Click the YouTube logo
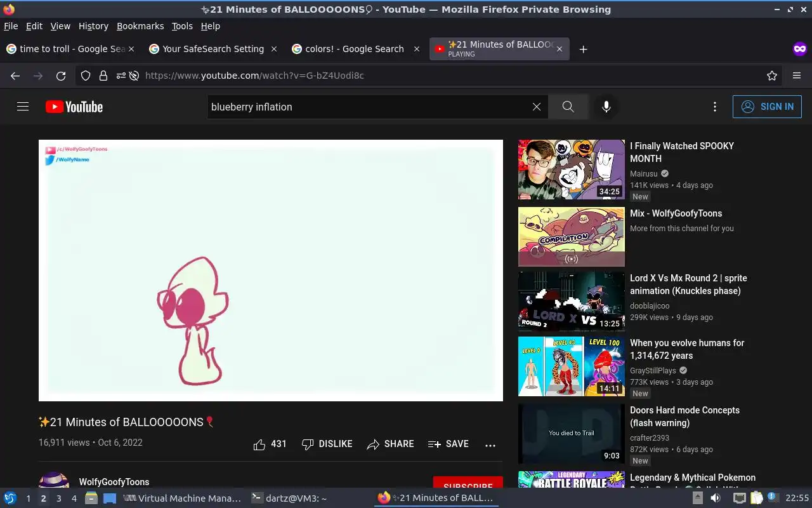Screen dimensions: 812x508 pyautogui.click(x=74, y=107)
